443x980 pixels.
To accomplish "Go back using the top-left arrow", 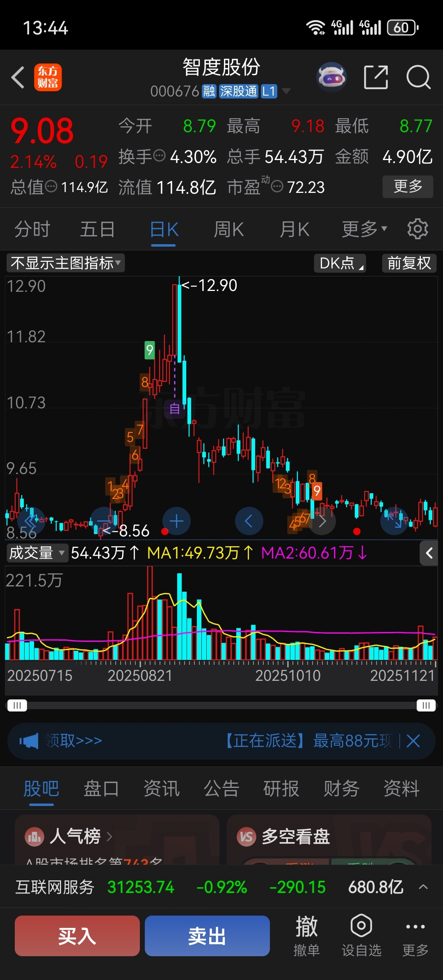I will coord(18,77).
